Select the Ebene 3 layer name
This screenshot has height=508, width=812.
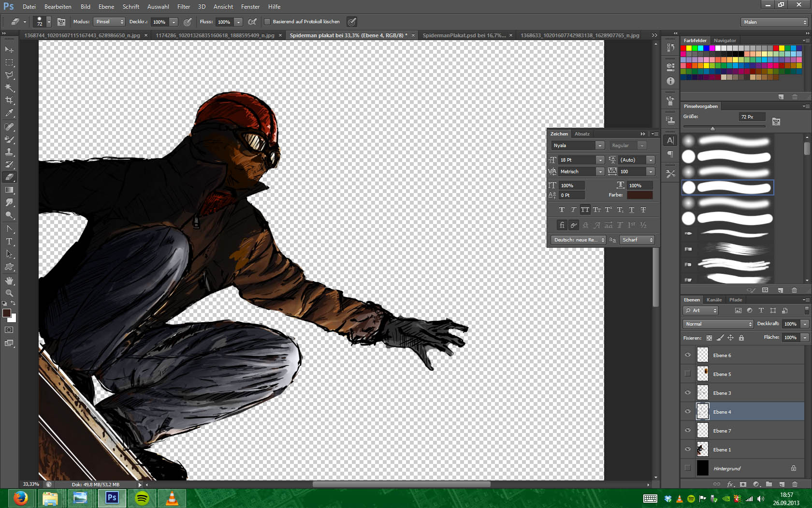pos(722,393)
